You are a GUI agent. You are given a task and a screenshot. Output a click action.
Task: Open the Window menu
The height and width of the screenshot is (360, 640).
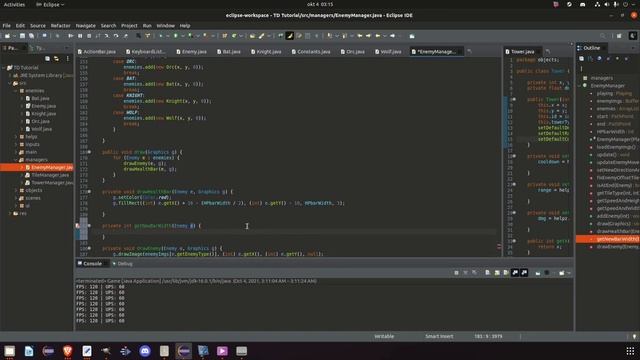pyautogui.click(x=165, y=25)
